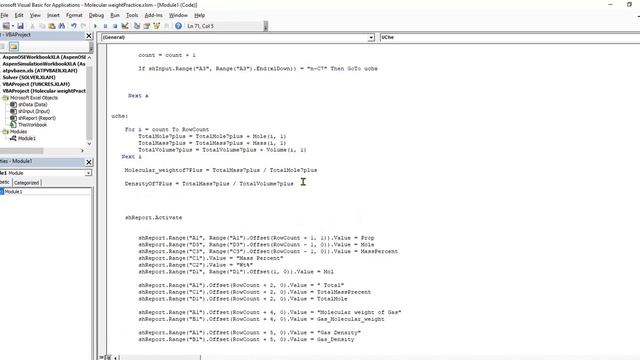
Task: Click the Cut scissors icon in toolbar
Action: (x=32, y=26)
